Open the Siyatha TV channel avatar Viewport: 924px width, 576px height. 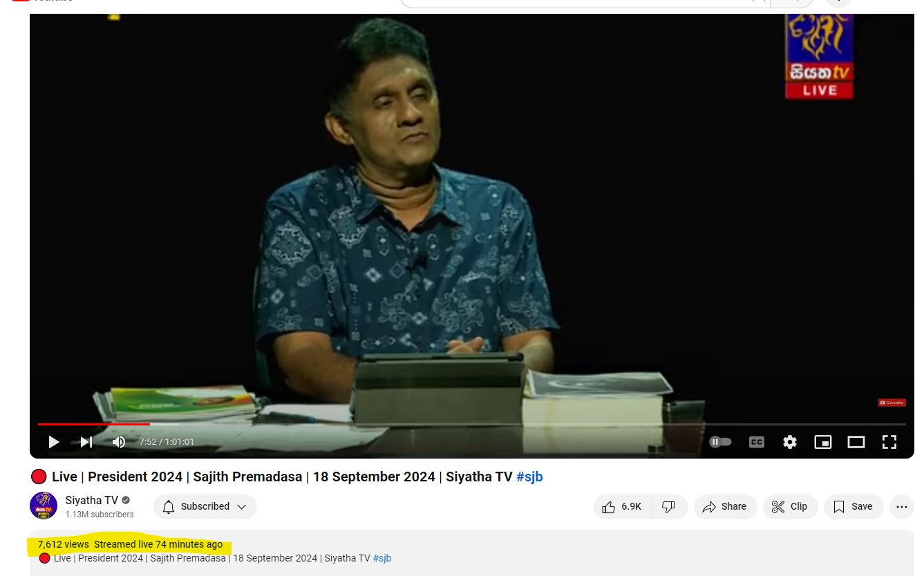43,506
